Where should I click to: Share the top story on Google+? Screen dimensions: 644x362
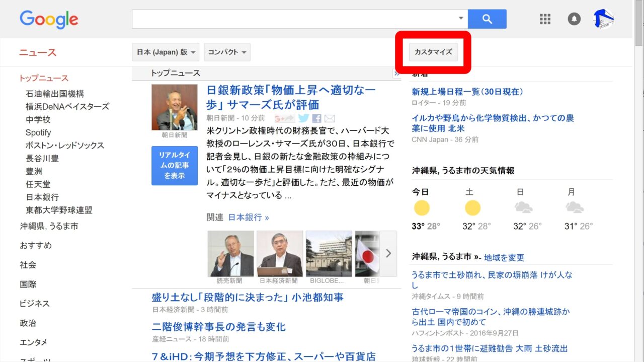[x=284, y=118]
